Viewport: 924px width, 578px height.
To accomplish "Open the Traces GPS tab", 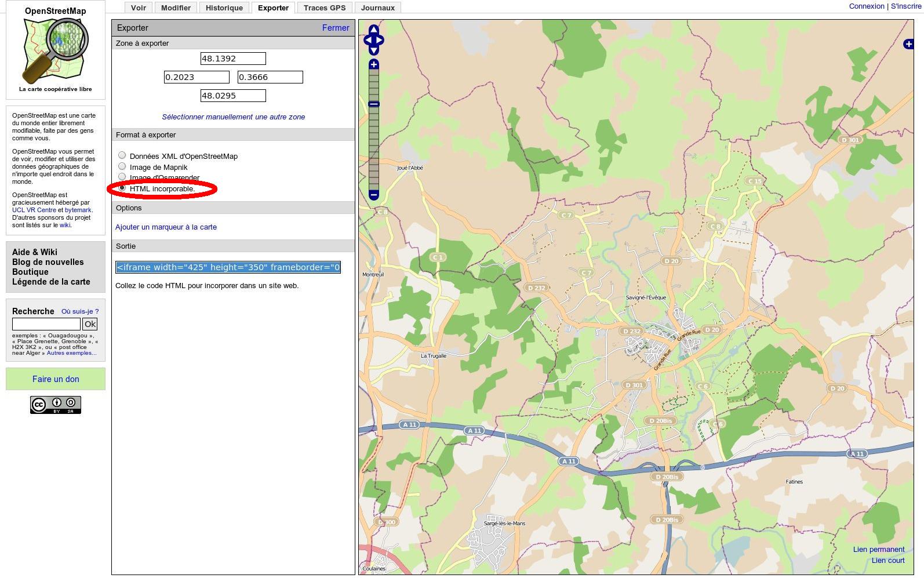I will (x=325, y=8).
